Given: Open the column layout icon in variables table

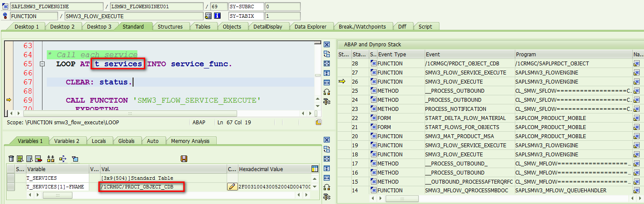Looking at the screenshot, I should [x=315, y=168].
